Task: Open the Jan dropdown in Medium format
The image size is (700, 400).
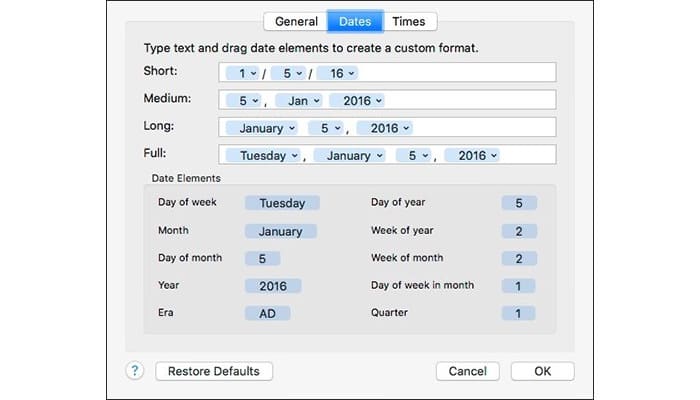Action: [x=298, y=100]
